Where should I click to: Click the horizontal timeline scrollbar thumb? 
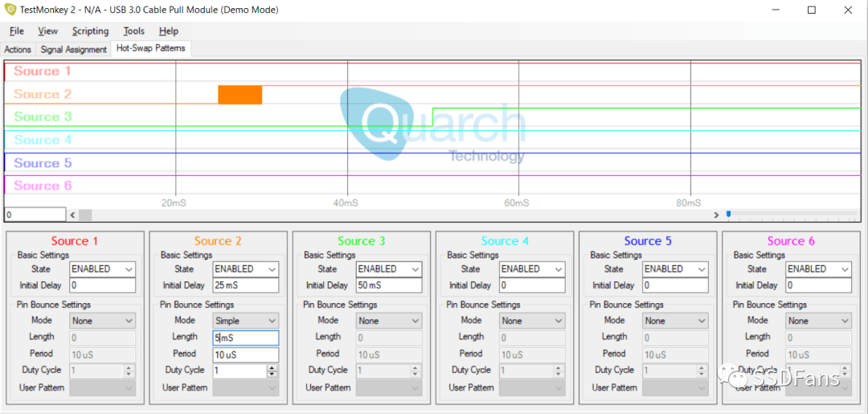pyautogui.click(x=85, y=215)
